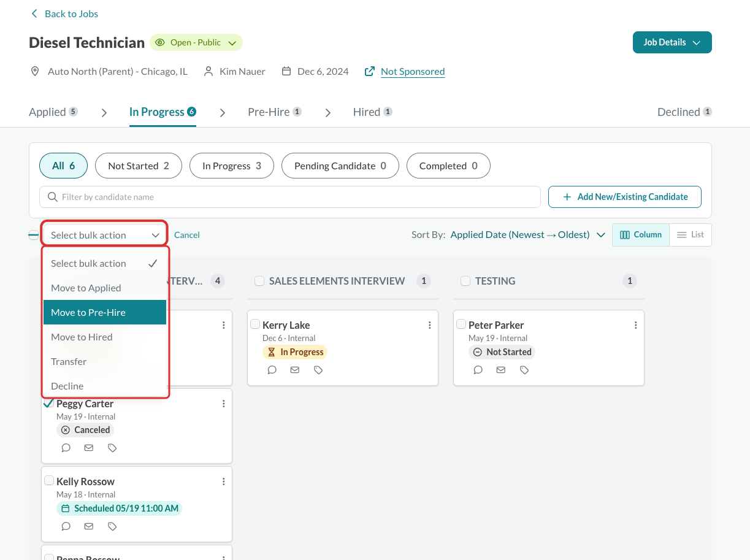
Task: Choose Move to Applied bulk action
Action: (105, 288)
